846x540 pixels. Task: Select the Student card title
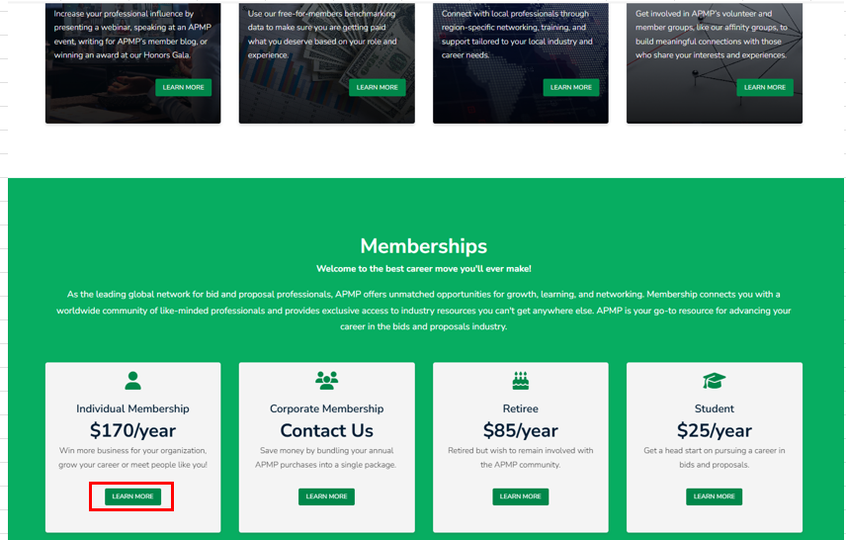click(714, 409)
